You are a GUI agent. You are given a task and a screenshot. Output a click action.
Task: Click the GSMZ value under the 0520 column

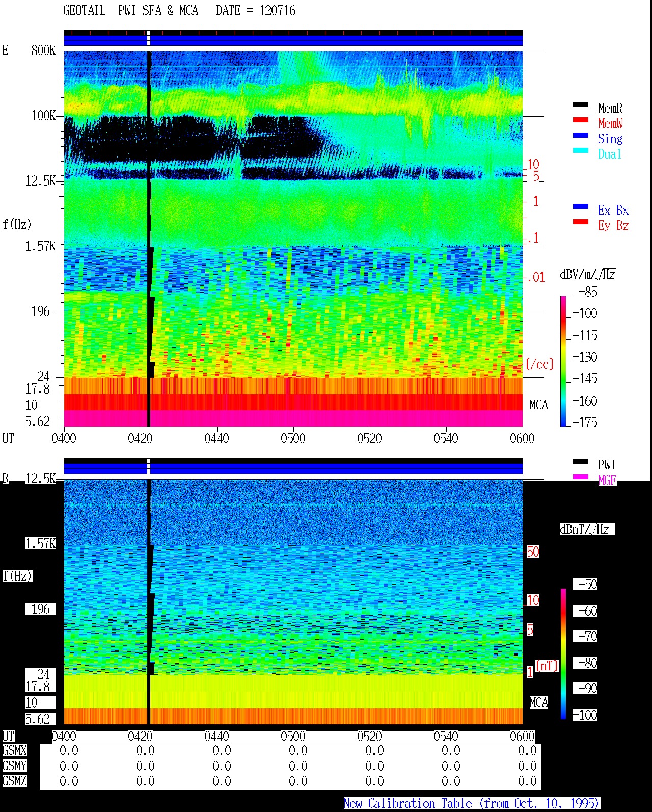tap(374, 781)
